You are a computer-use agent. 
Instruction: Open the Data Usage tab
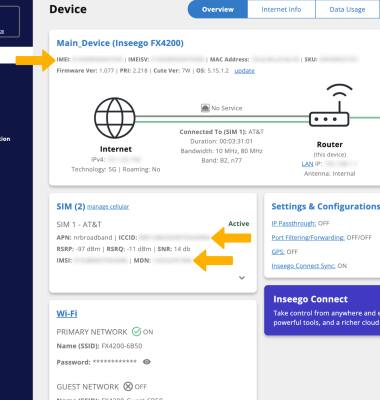click(x=347, y=9)
